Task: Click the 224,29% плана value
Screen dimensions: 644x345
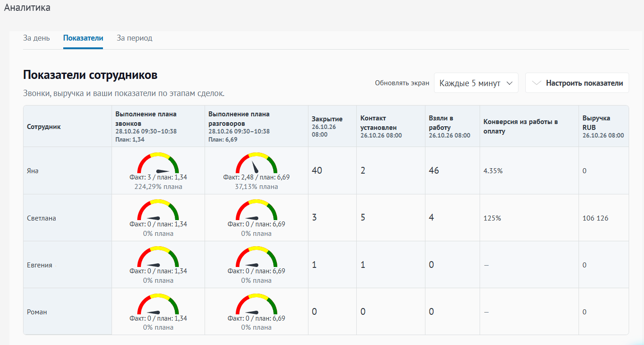Action: 158,186
